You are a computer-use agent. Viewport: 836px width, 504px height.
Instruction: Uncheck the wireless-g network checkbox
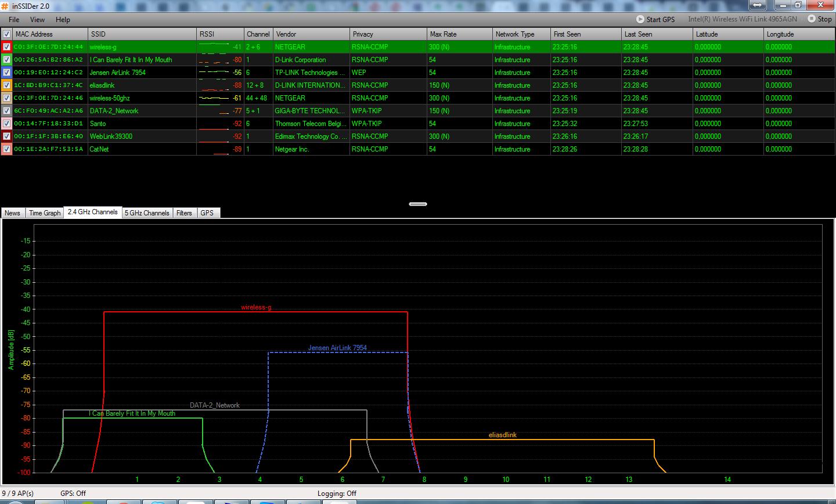[7, 47]
